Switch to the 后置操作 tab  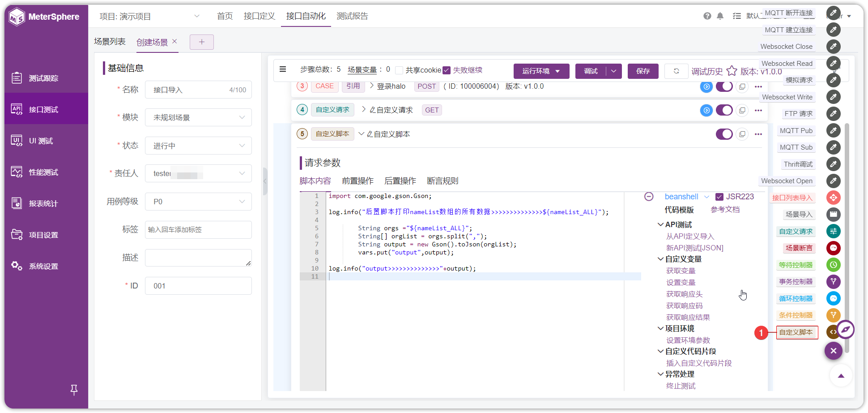[x=400, y=181]
